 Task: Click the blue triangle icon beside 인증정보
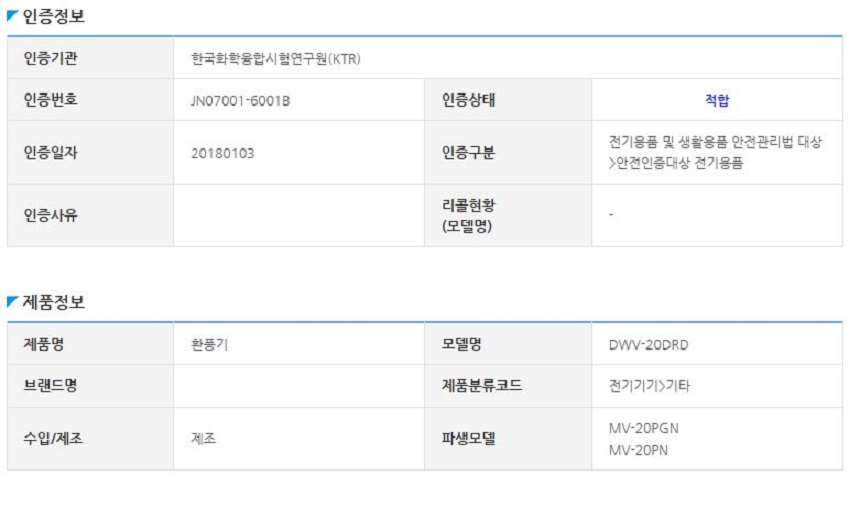[x=12, y=16]
